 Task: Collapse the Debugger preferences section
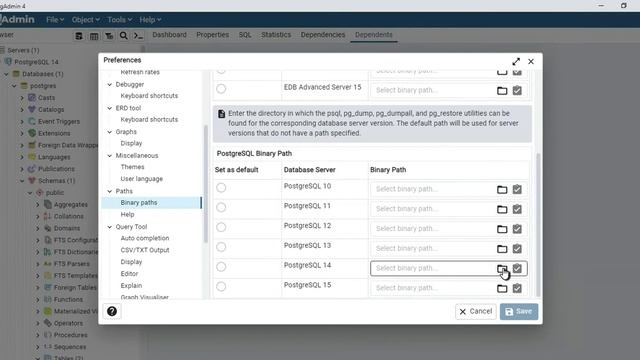point(109,84)
